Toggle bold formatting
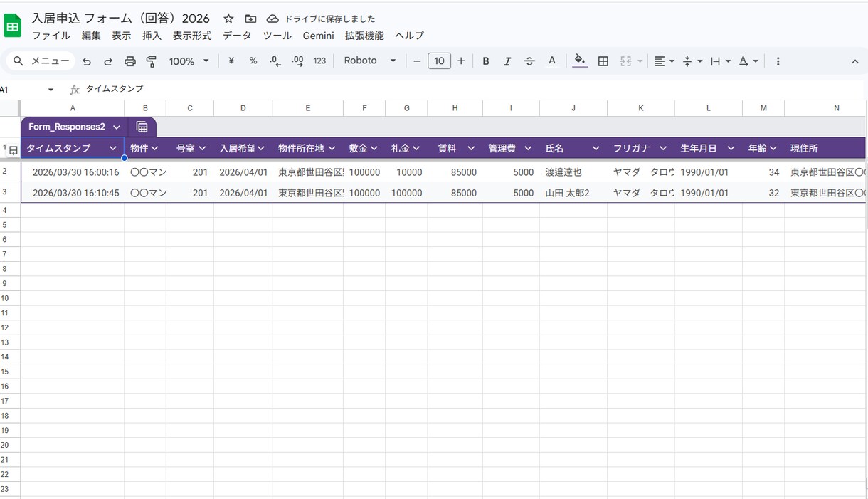Image resolution: width=868 pixels, height=499 pixels. [x=486, y=61]
